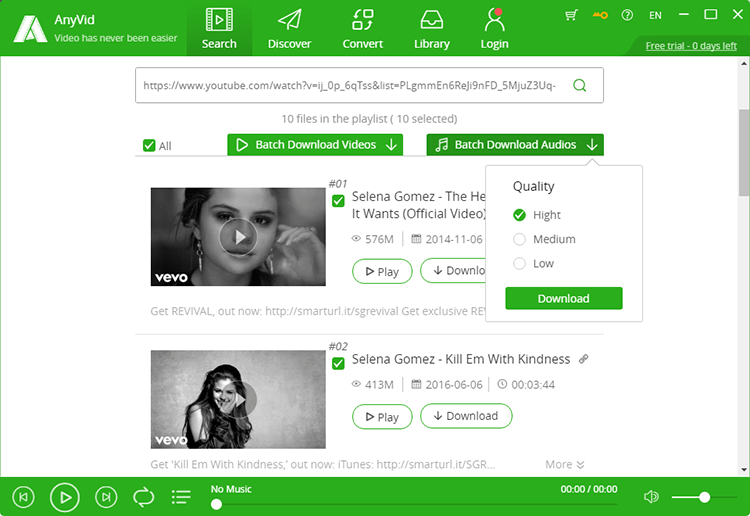
Task: Uncheck the #01 Selena Gomez video checkbox
Action: [338, 201]
